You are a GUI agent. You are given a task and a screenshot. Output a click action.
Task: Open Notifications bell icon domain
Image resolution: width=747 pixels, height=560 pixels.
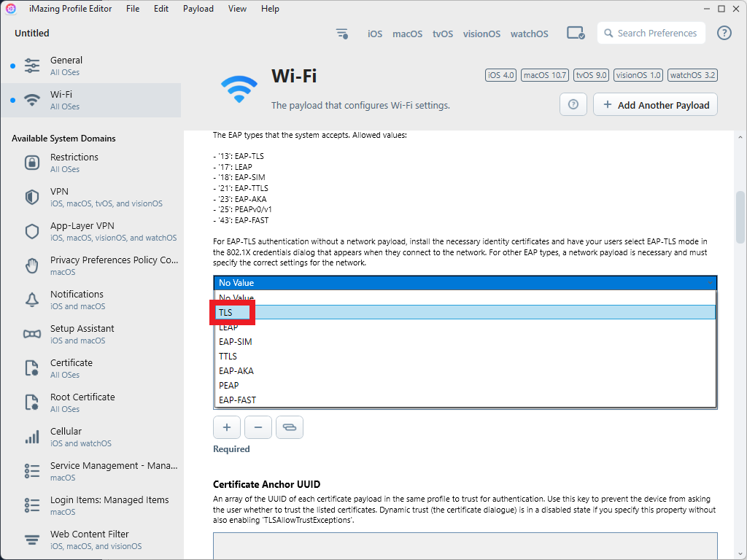[32, 300]
